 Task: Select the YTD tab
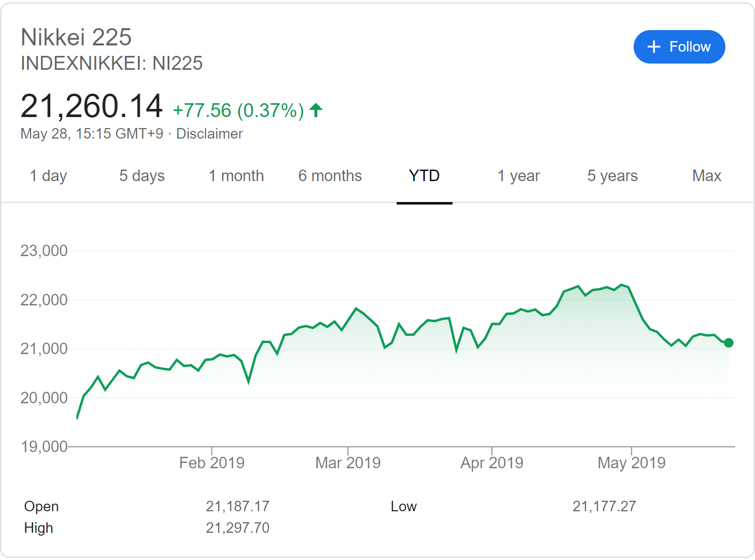click(x=424, y=176)
